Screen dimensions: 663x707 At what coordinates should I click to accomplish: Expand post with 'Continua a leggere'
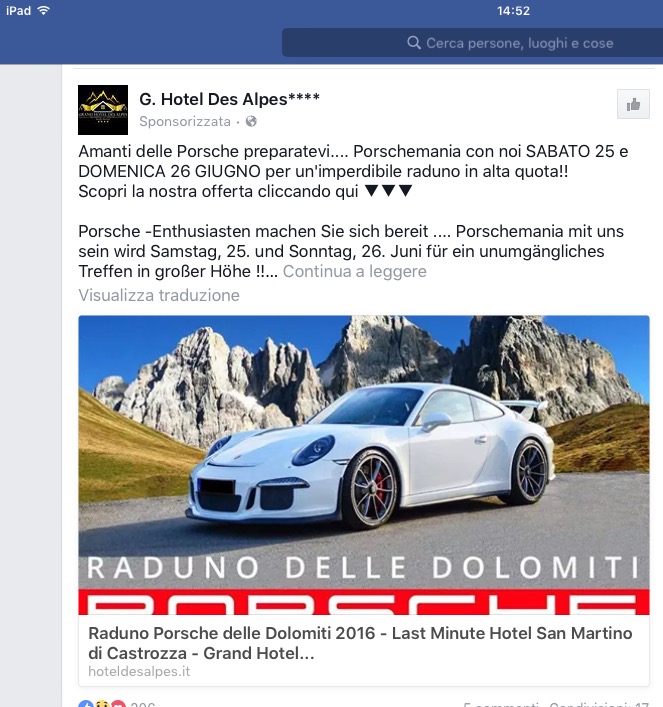[x=355, y=271]
